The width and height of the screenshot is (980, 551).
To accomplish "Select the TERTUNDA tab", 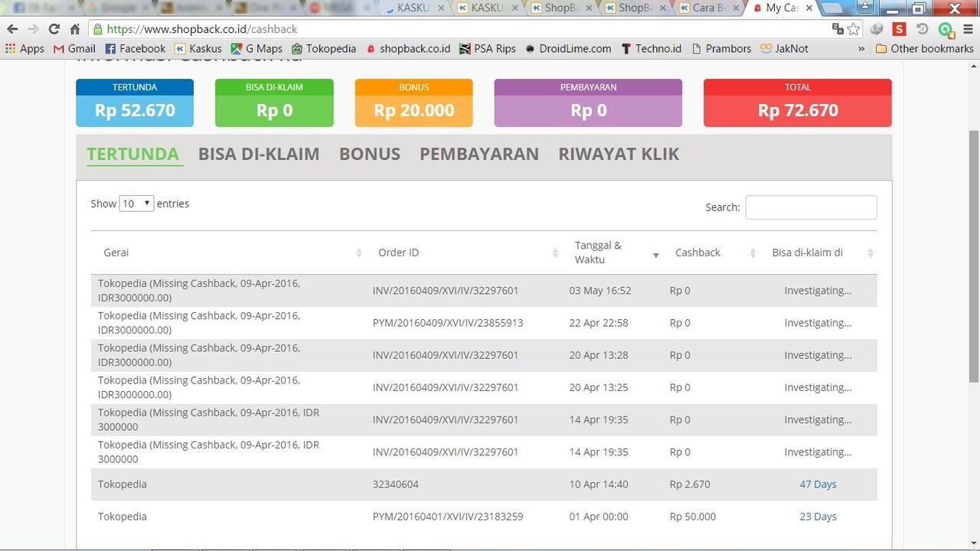I will (132, 154).
